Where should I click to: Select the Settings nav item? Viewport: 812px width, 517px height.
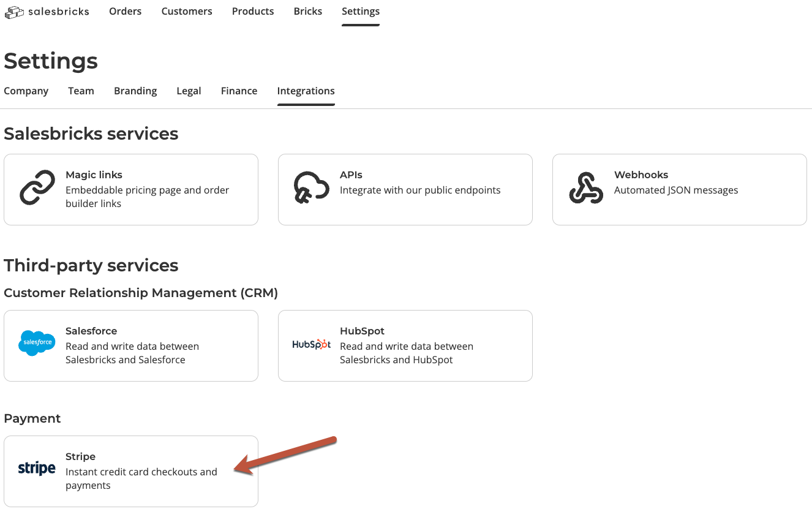point(361,11)
